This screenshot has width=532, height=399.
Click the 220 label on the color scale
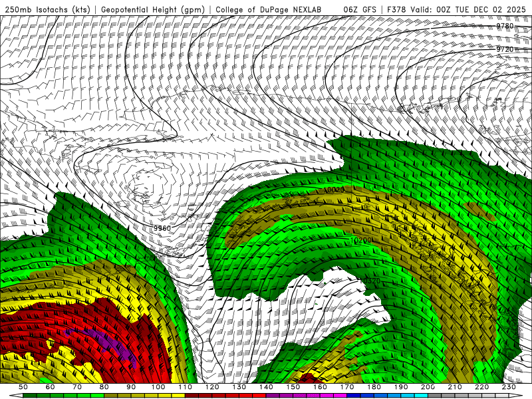click(x=481, y=387)
